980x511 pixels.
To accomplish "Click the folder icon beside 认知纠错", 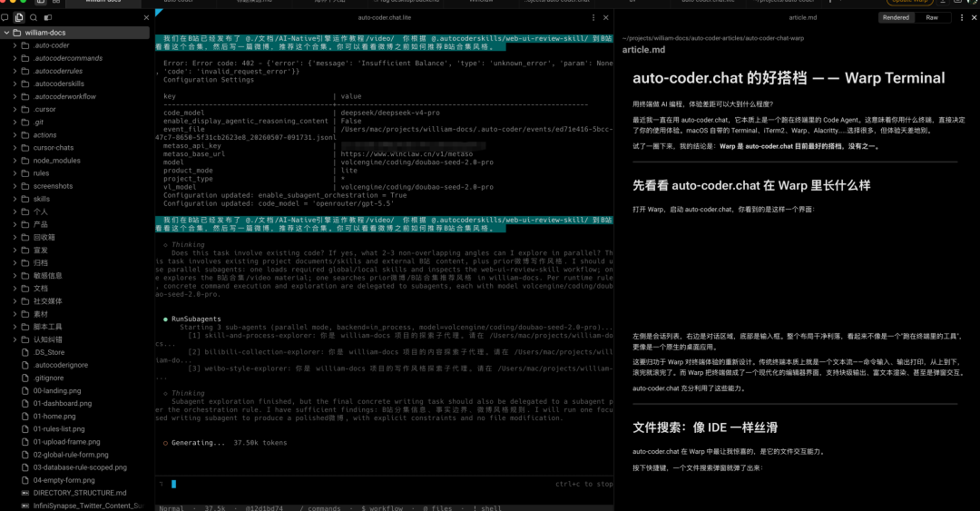I will click(25, 339).
